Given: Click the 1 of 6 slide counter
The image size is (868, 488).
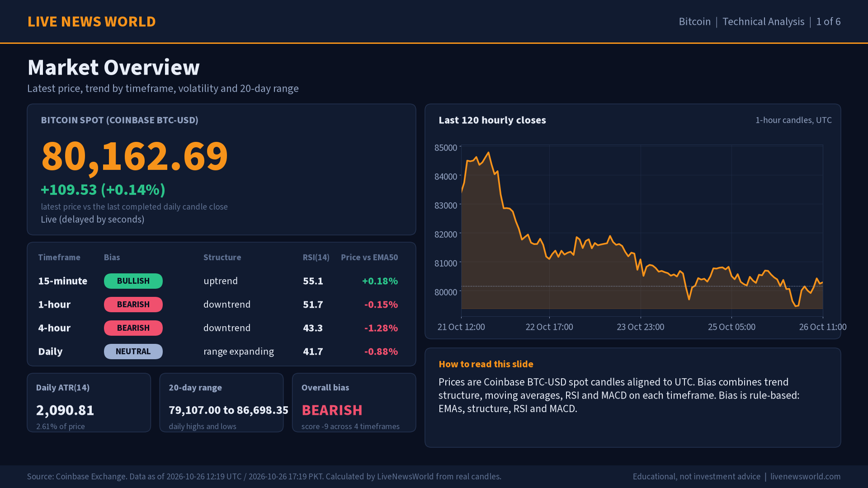Looking at the screenshot, I should pyautogui.click(x=828, y=22).
